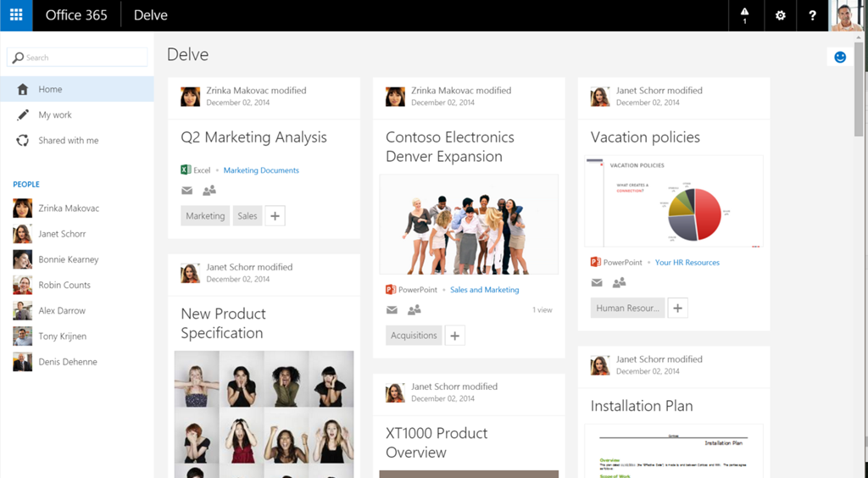Screen dimensions: 868x478
Task: Open the New Product Specification faces thumbnail
Action: click(x=264, y=414)
